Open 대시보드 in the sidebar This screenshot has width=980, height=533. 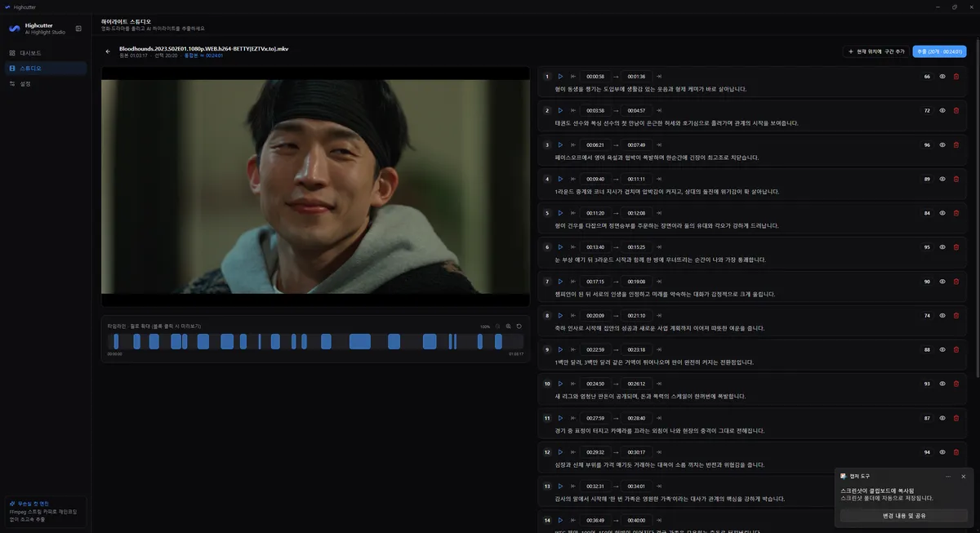point(46,53)
